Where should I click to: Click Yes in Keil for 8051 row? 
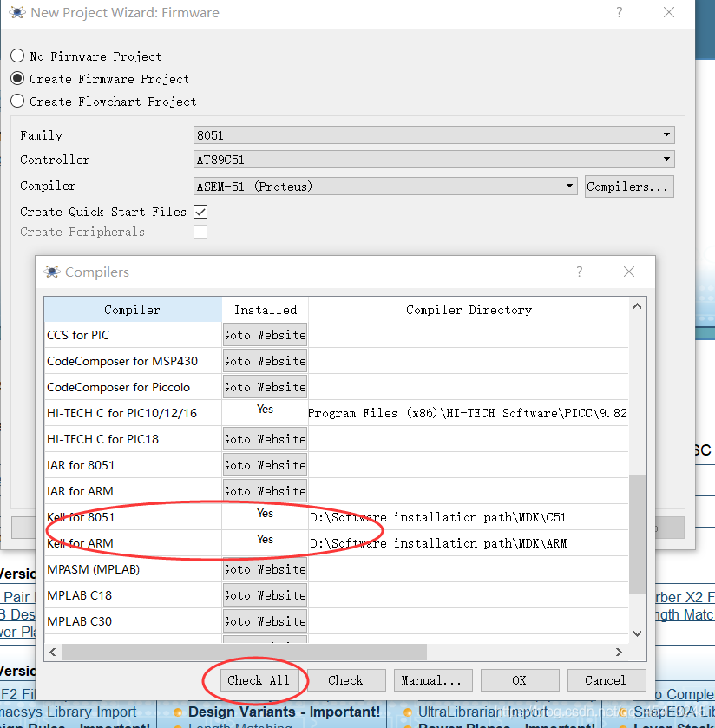pyautogui.click(x=266, y=513)
